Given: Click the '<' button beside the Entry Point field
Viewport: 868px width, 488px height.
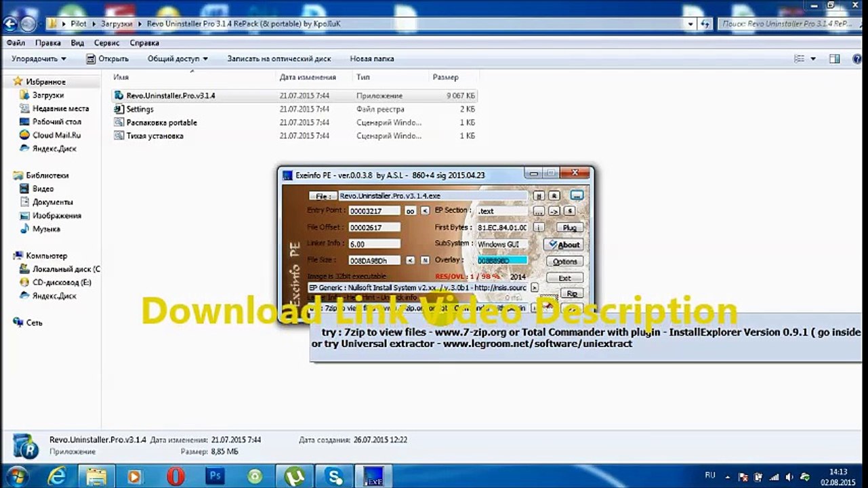Looking at the screenshot, I should [426, 211].
